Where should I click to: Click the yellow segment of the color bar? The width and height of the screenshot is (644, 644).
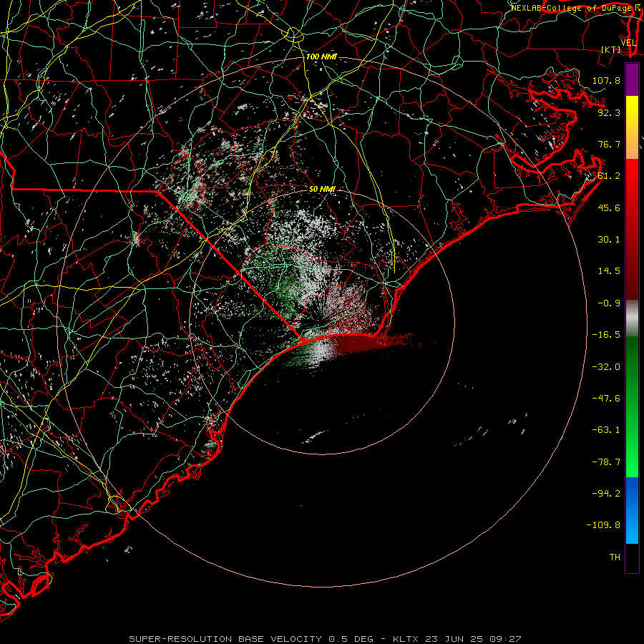click(632, 112)
